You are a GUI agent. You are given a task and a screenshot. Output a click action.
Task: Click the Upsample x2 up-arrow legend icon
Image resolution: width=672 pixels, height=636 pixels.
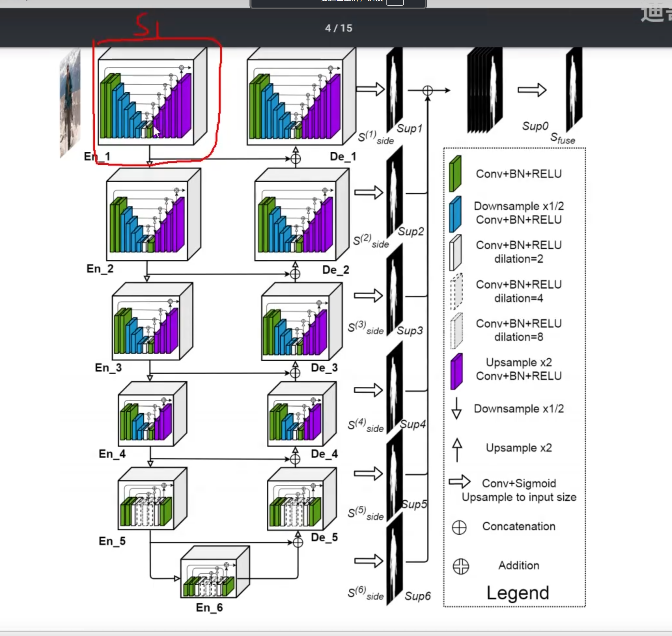point(457,449)
